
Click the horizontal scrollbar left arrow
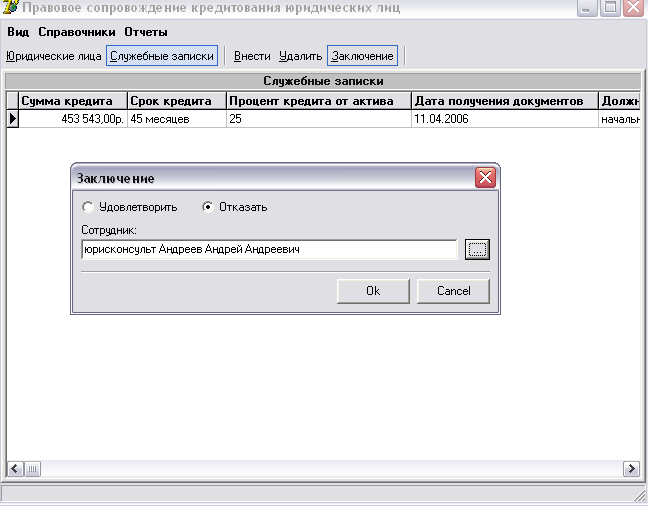[x=15, y=469]
